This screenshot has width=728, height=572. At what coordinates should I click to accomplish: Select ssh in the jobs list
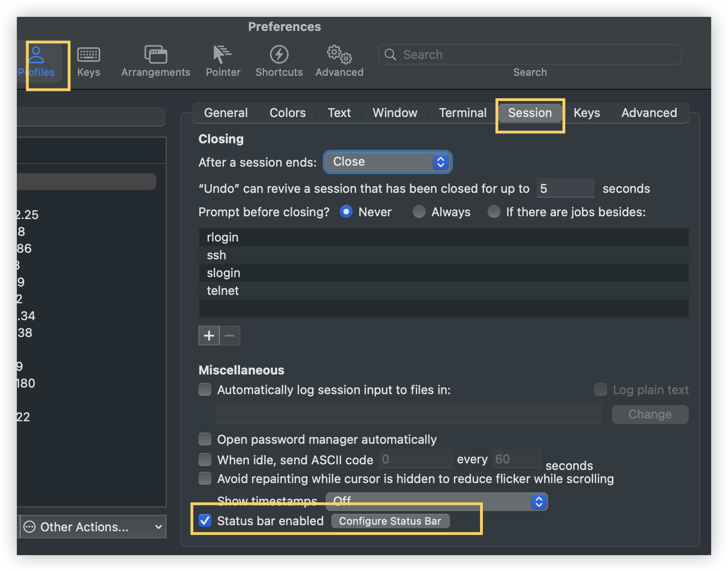[217, 255]
